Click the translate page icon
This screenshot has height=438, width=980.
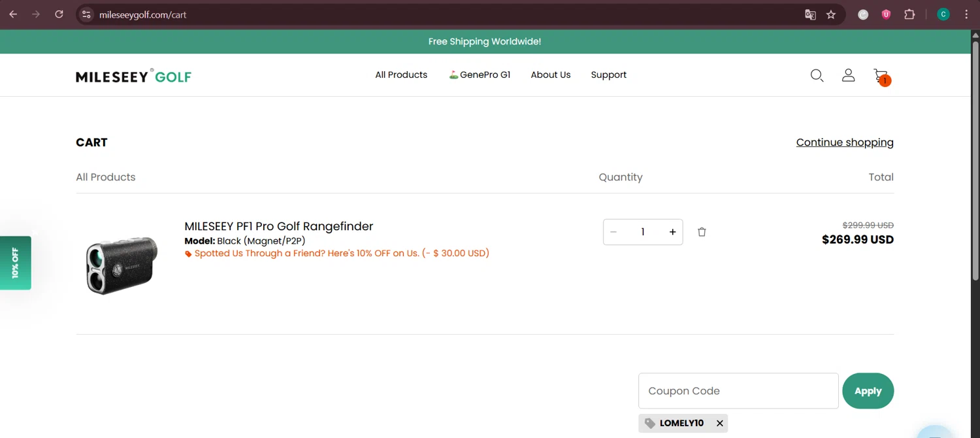(x=810, y=14)
